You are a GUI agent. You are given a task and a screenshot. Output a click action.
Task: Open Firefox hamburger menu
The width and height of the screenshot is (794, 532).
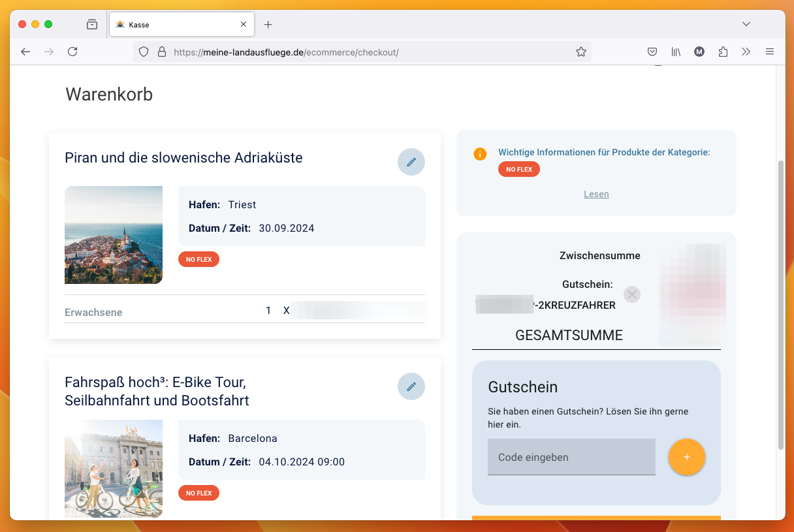(770, 52)
